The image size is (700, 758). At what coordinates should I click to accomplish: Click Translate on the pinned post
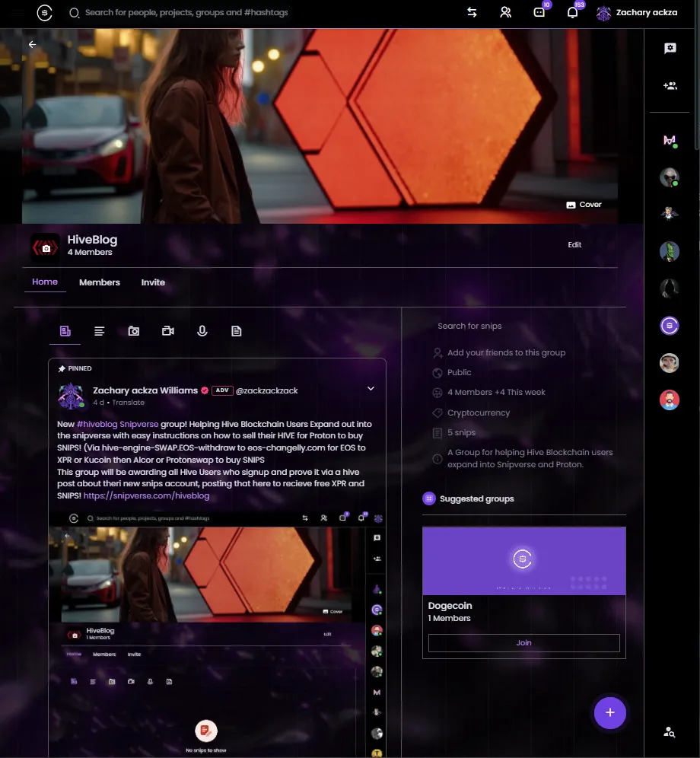[128, 402]
